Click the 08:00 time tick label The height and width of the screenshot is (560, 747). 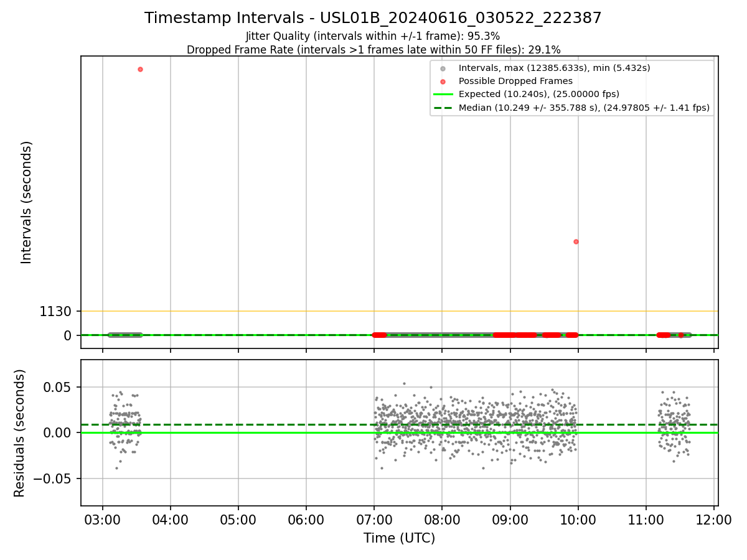[442, 519]
